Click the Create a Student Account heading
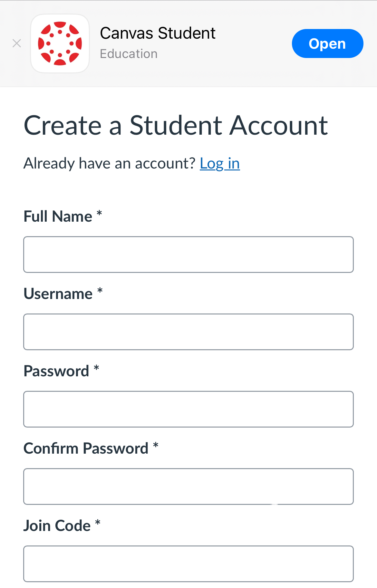This screenshot has height=588, width=377. point(176,125)
